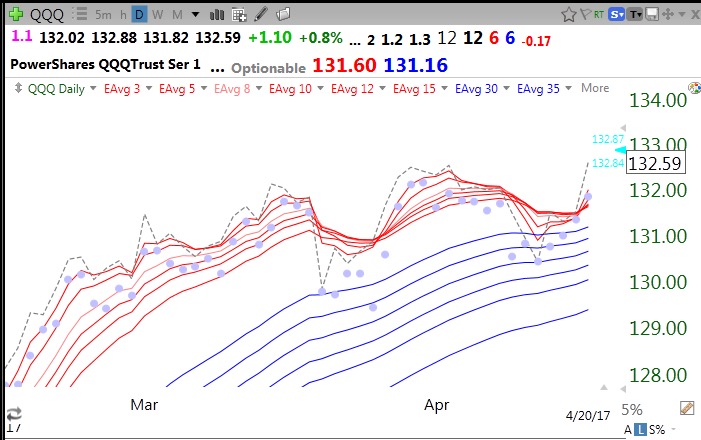
Task: Select the 'S%' scale option
Action: (657, 430)
